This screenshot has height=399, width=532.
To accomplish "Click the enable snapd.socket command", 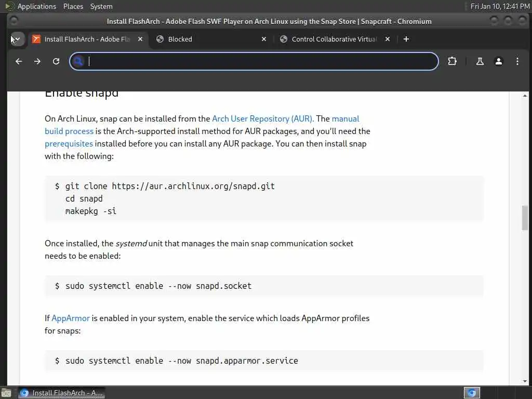I will click(158, 286).
